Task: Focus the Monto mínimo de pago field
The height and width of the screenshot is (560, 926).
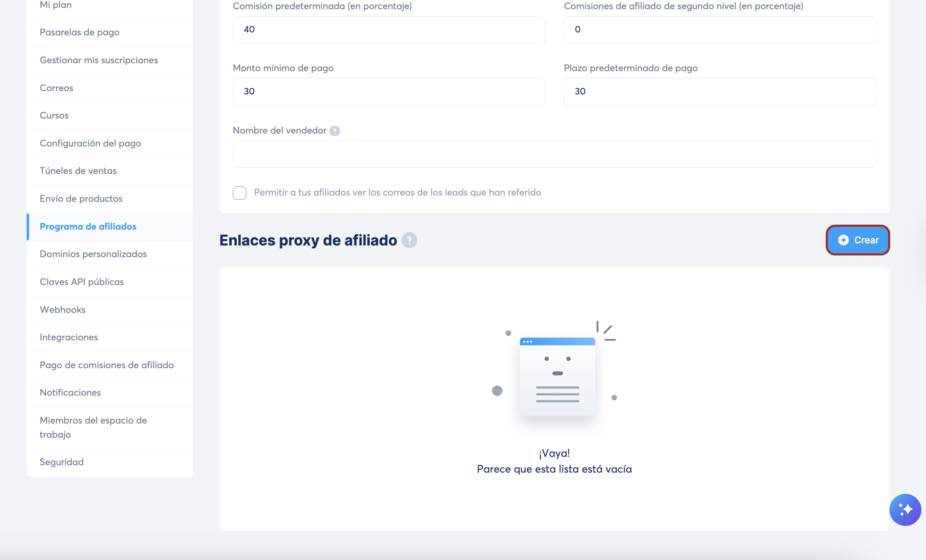Action: click(389, 92)
